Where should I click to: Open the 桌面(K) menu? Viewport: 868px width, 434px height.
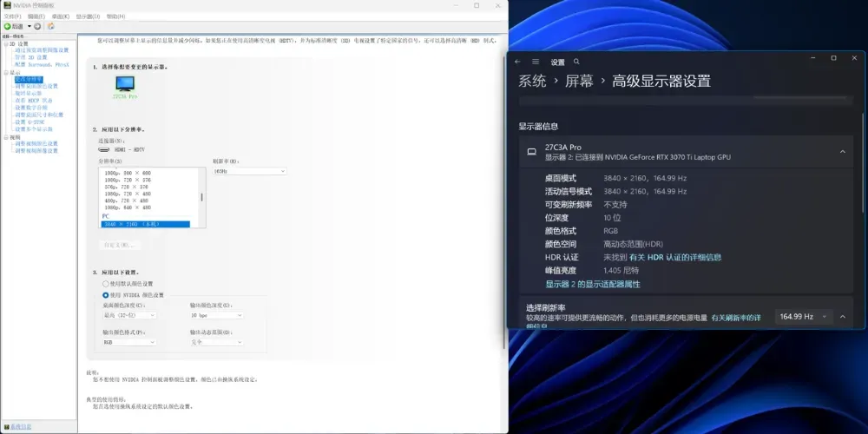(61, 16)
